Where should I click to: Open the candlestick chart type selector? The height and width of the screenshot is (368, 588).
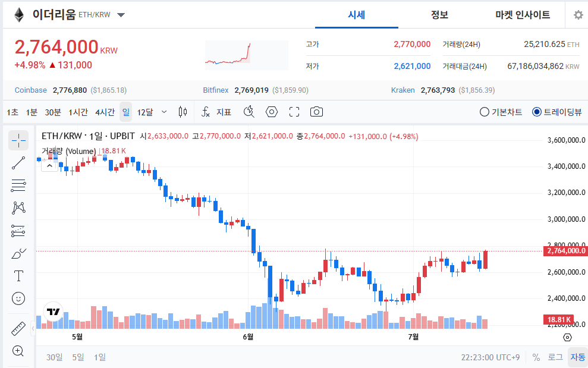coord(183,112)
